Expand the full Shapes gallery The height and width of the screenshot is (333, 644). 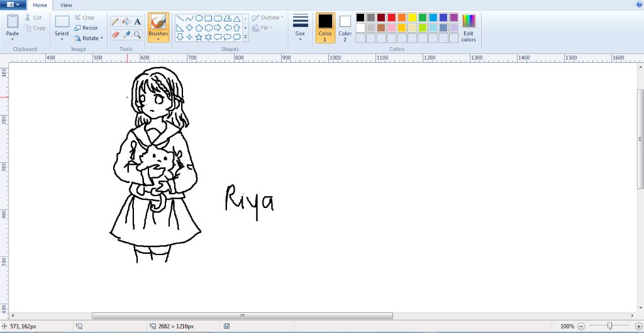click(x=246, y=37)
